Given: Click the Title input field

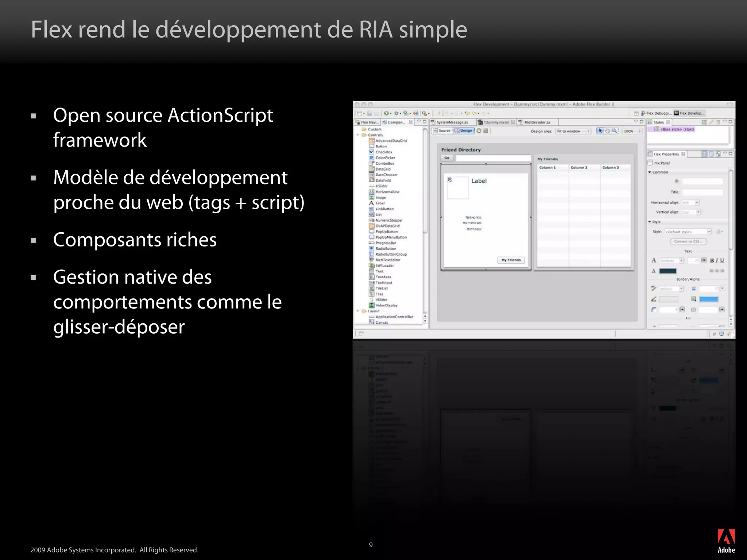Looking at the screenshot, I should (x=703, y=192).
